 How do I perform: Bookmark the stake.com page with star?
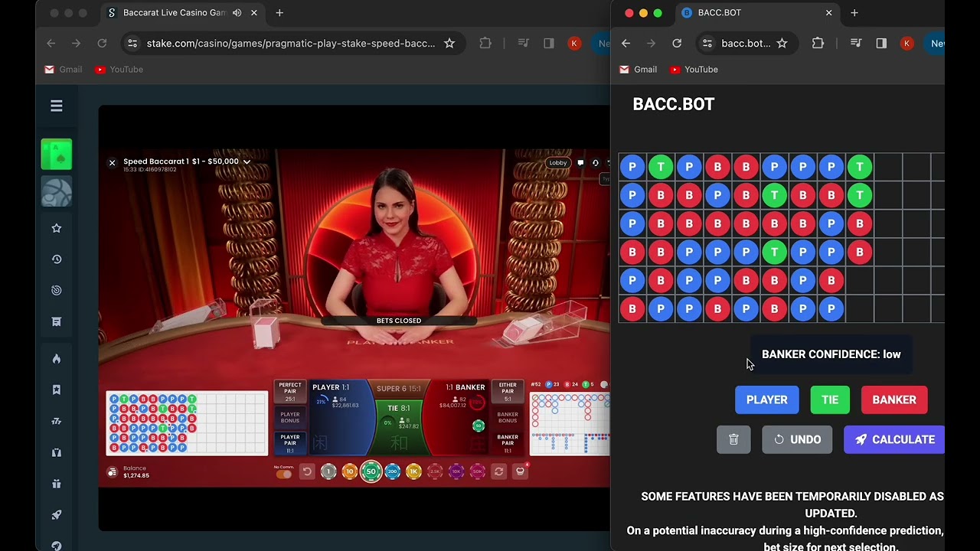point(449,44)
